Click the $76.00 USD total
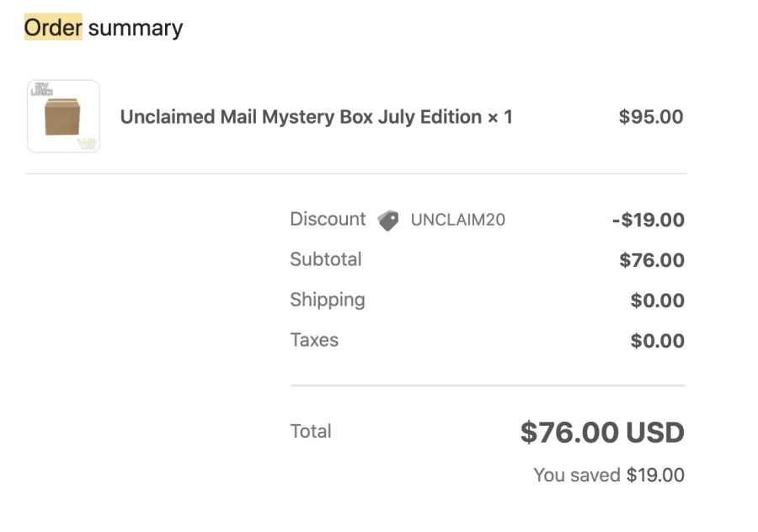 (602, 432)
